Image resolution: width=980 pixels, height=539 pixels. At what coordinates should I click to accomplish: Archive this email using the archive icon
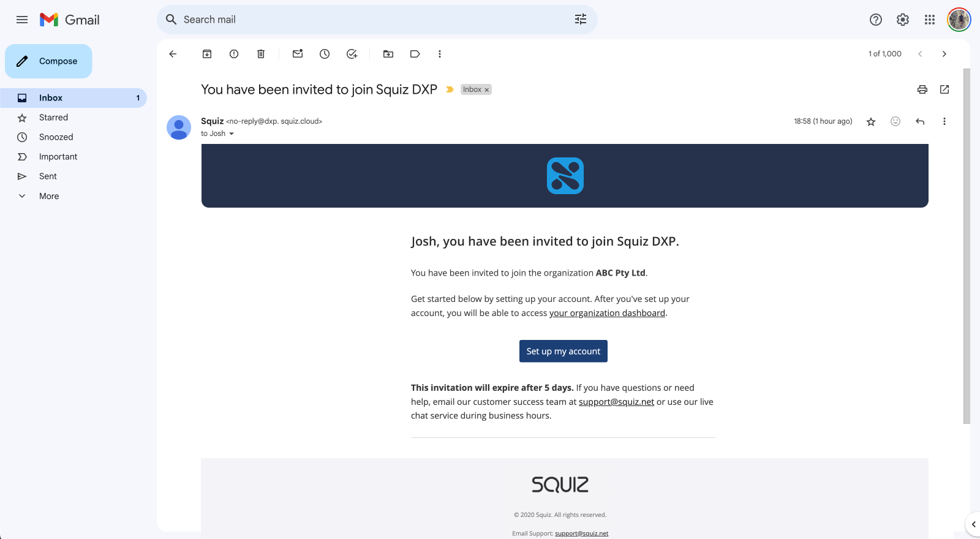click(x=207, y=54)
